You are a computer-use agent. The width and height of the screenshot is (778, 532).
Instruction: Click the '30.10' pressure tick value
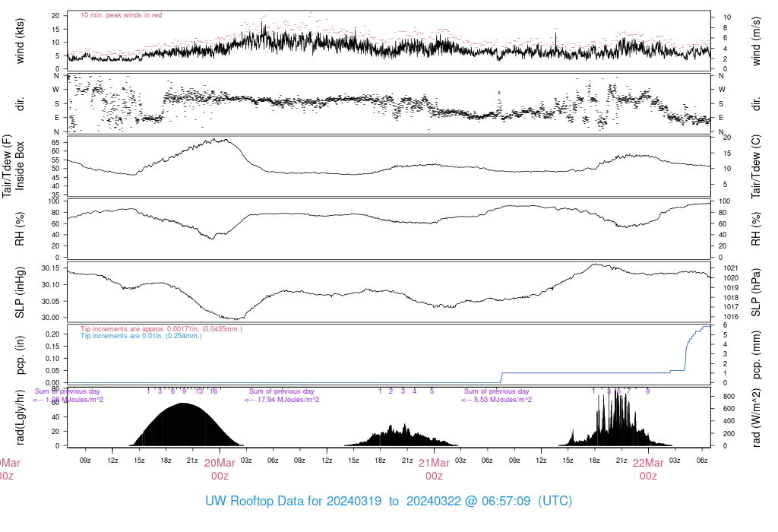coord(51,285)
